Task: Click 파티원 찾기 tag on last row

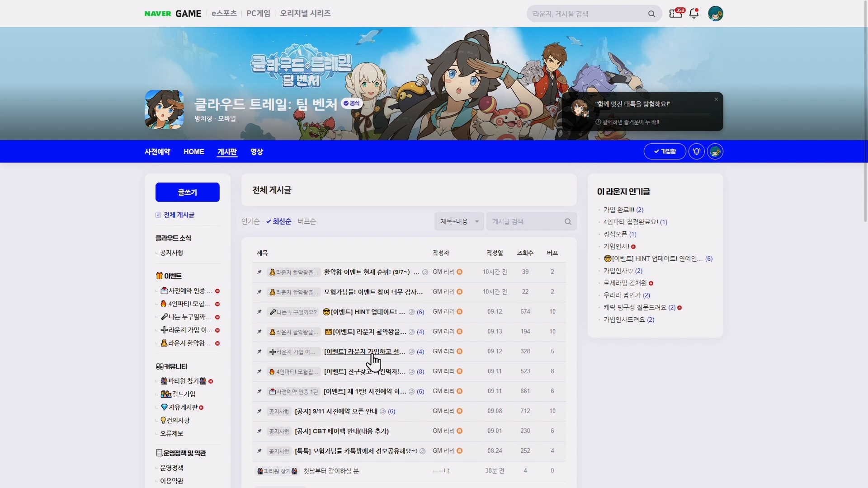Action: click(277, 471)
